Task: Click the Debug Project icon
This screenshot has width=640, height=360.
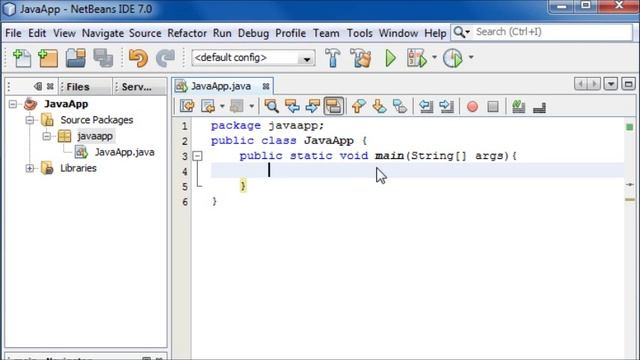Action: (x=417, y=58)
